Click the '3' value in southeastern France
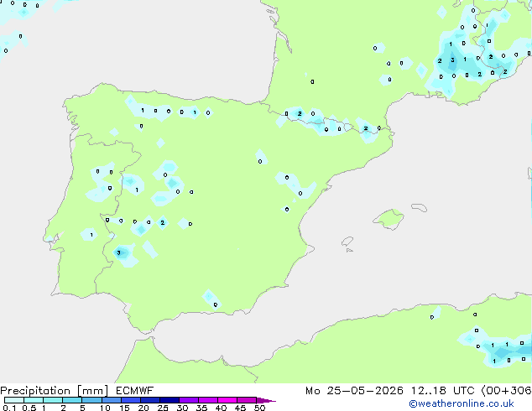Viewport: 532px width, 411px height. point(452,60)
